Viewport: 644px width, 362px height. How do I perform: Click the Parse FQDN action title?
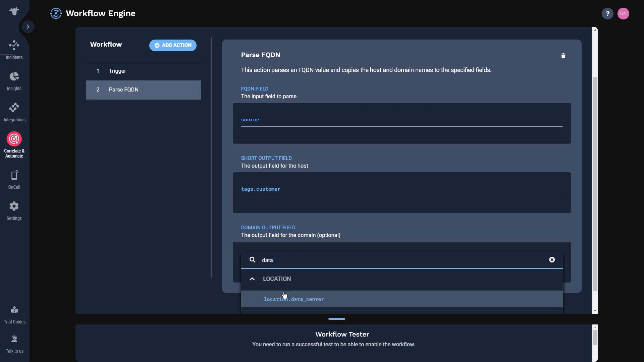coord(261,55)
